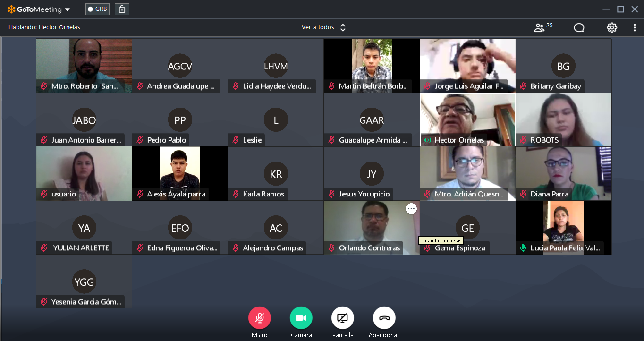The width and height of the screenshot is (644, 341).
Task: Leave the meeting with Abandonar
Action: 384,318
